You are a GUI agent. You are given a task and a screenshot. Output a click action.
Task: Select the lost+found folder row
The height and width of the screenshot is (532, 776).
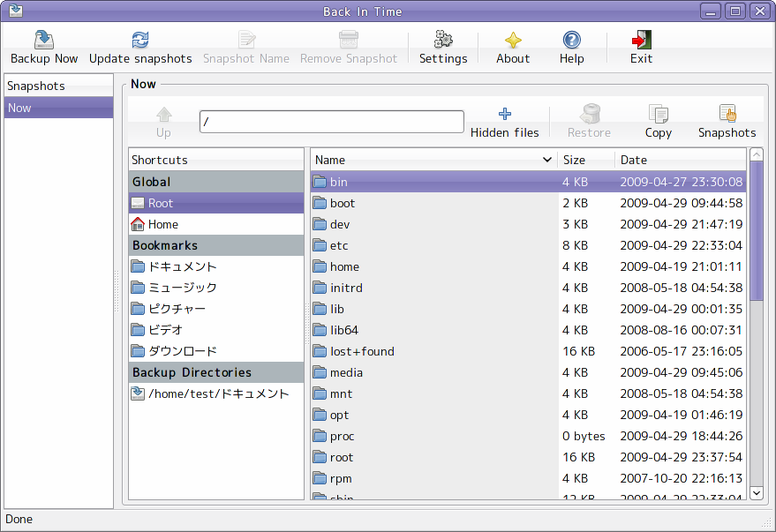[x=529, y=351]
